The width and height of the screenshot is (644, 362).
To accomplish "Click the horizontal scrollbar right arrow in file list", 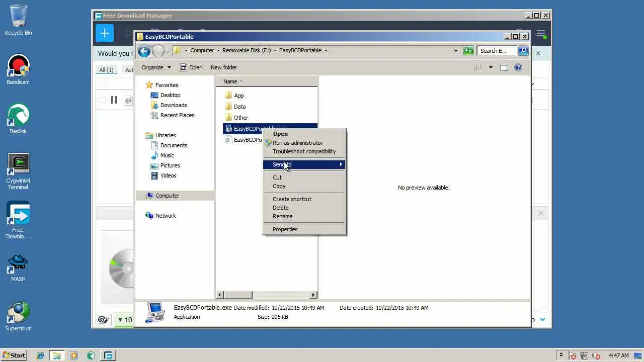I will (x=314, y=295).
